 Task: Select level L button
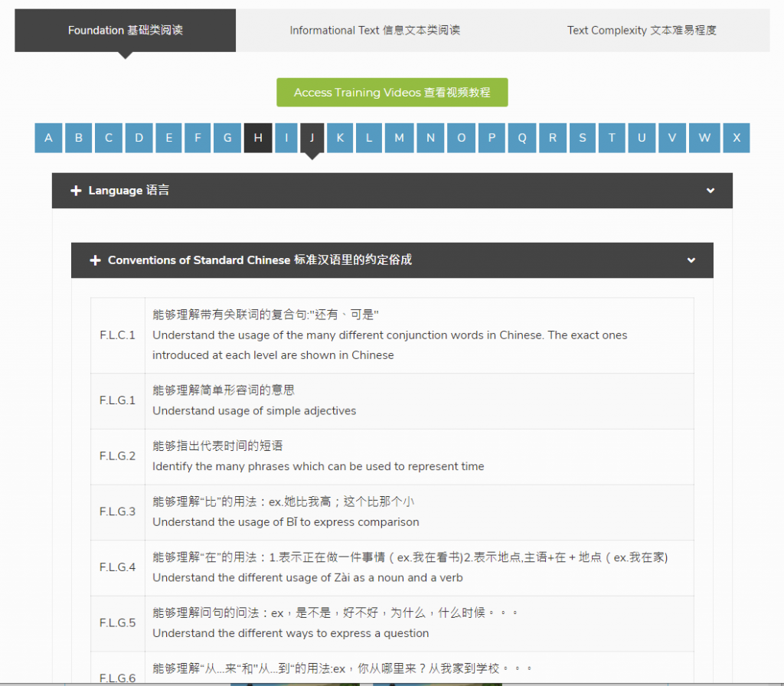pos(369,138)
